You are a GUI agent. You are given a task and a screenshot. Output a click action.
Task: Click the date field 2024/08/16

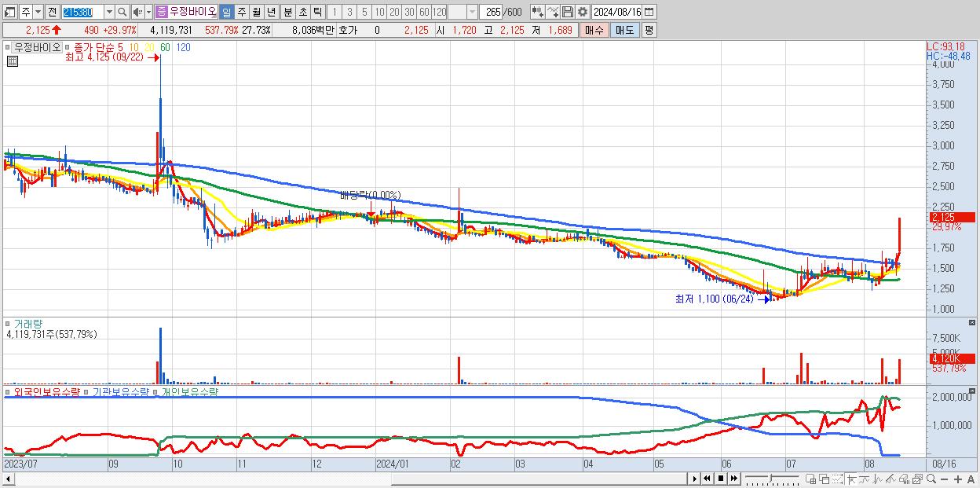(616, 12)
